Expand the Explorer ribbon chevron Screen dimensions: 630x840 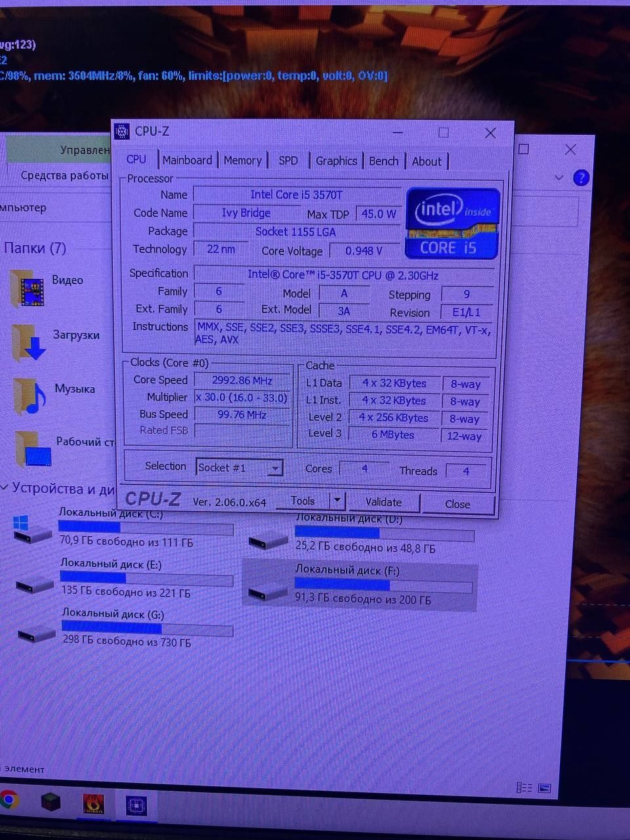click(x=559, y=177)
